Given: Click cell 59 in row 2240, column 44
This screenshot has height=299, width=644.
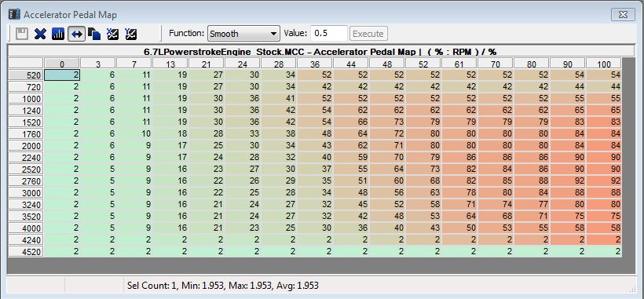Looking at the screenshot, I should point(351,158).
